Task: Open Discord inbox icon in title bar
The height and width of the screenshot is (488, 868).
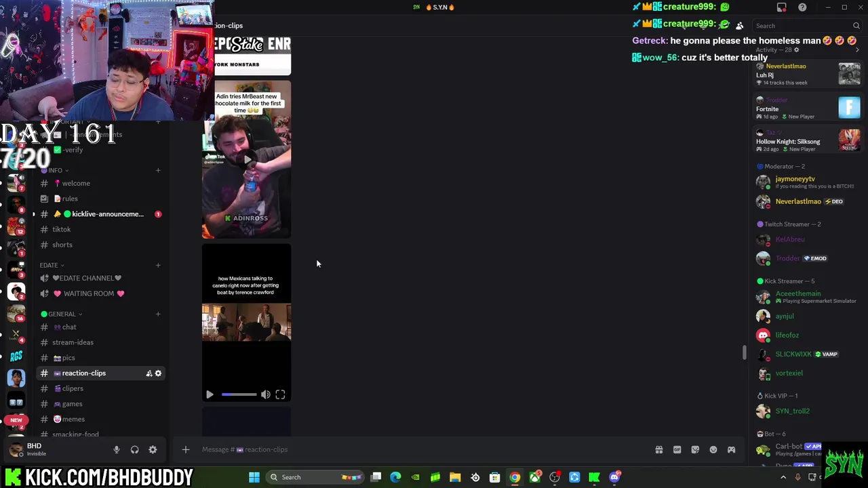Action: click(x=781, y=7)
